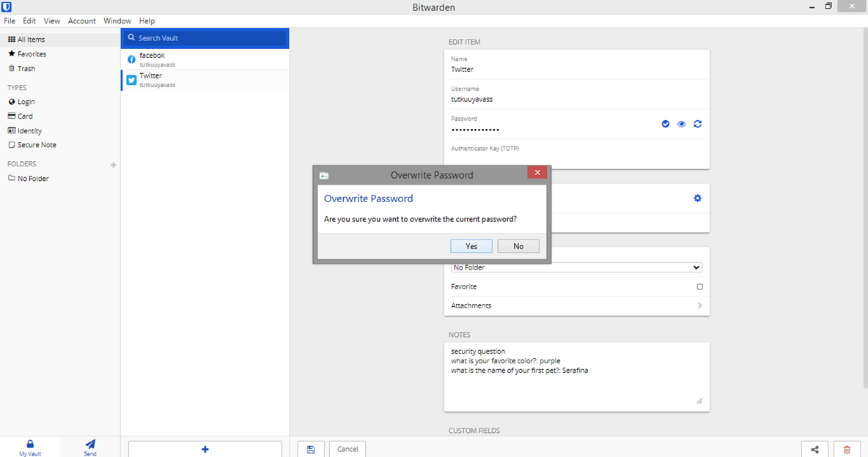This screenshot has width=868, height=457.
Task: Open the Edit menu
Action: coord(29,21)
